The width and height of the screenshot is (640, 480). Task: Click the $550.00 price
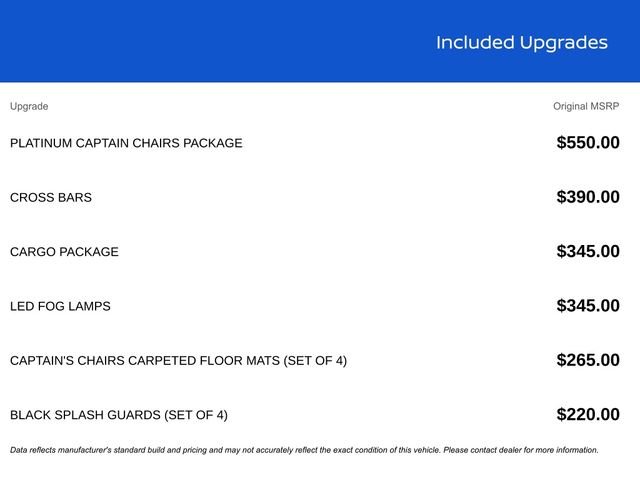pos(588,143)
